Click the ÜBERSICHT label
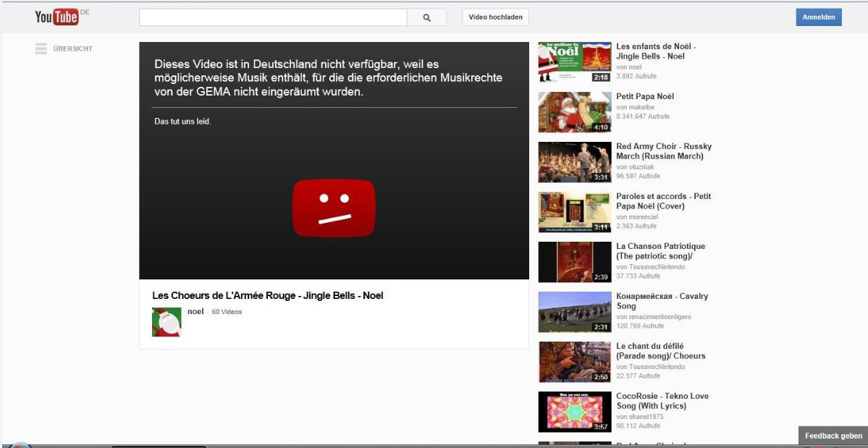 pyautogui.click(x=73, y=48)
